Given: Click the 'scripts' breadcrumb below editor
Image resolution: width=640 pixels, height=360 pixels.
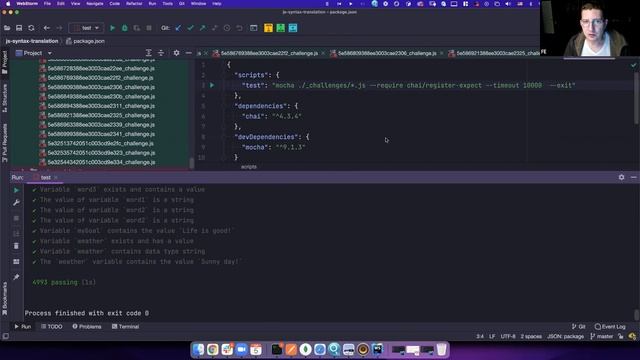Looking at the screenshot, I should pyautogui.click(x=249, y=167).
